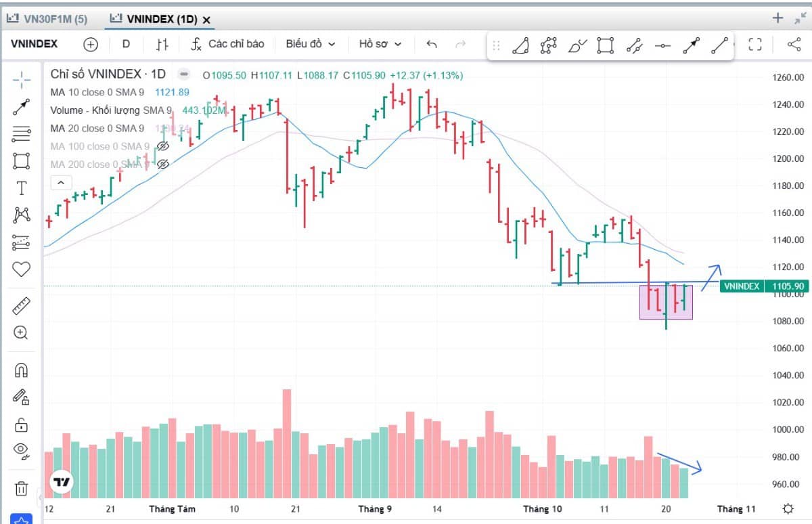Collapse the top panel with arrows icon
The width and height of the screenshot is (812, 524).
[801, 18]
